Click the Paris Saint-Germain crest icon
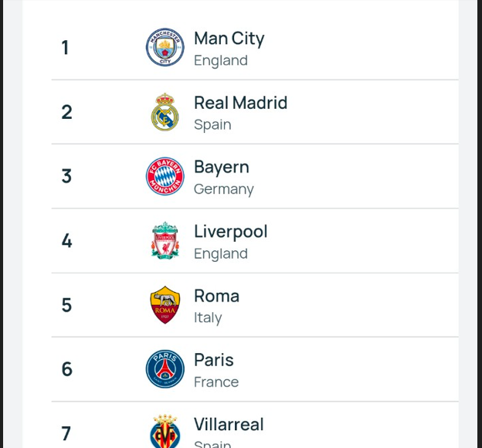482x448 pixels. [165, 369]
